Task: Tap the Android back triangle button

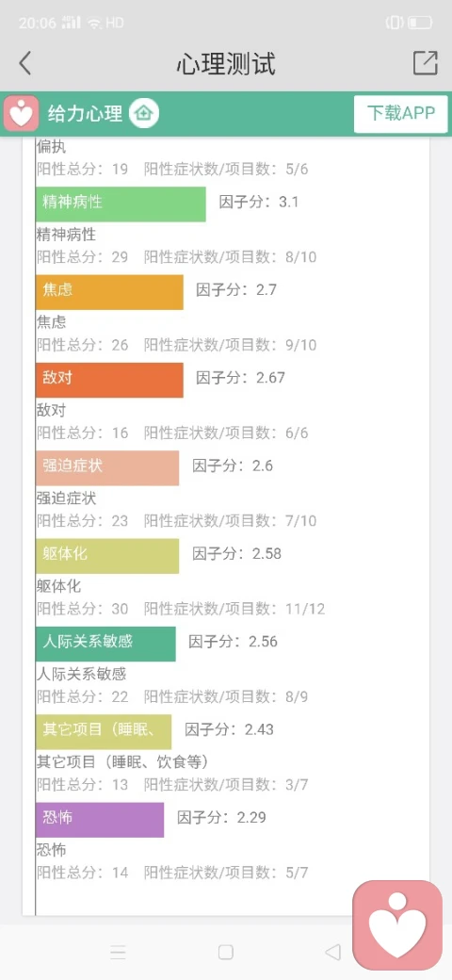Action: (x=332, y=953)
